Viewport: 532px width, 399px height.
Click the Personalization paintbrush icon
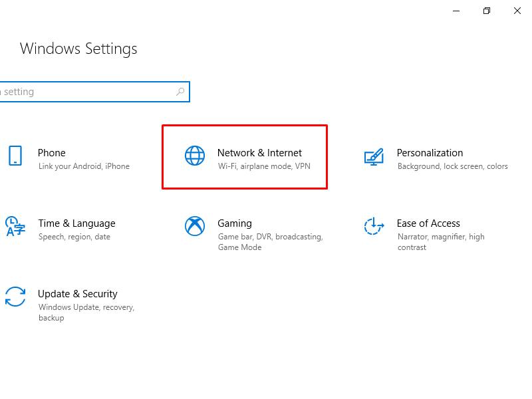click(374, 156)
